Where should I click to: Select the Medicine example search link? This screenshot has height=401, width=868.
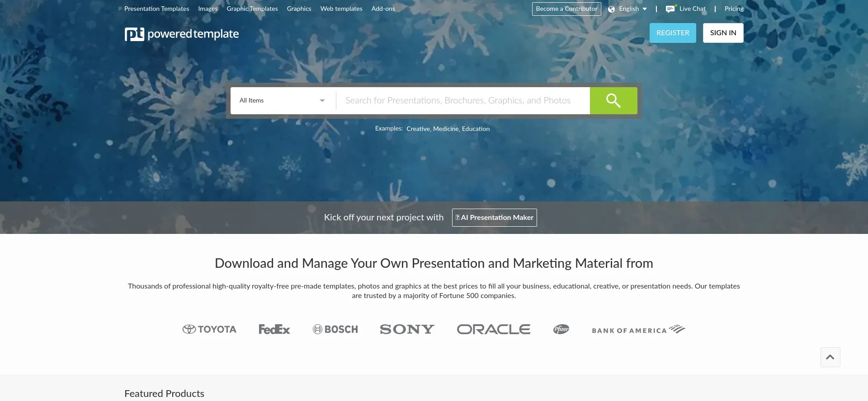445,129
